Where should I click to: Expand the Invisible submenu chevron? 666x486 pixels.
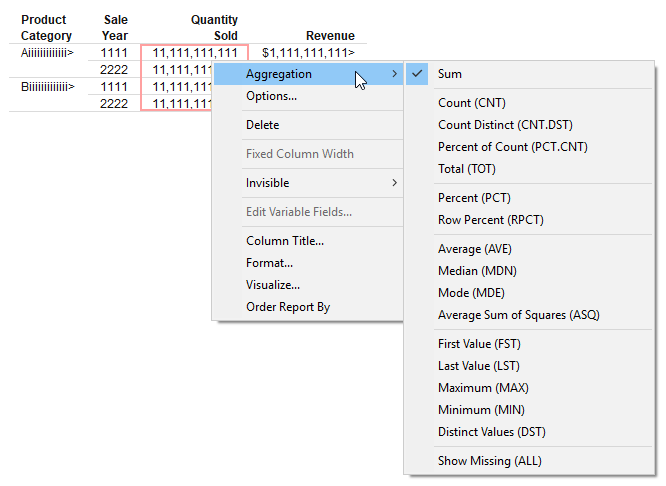395,183
